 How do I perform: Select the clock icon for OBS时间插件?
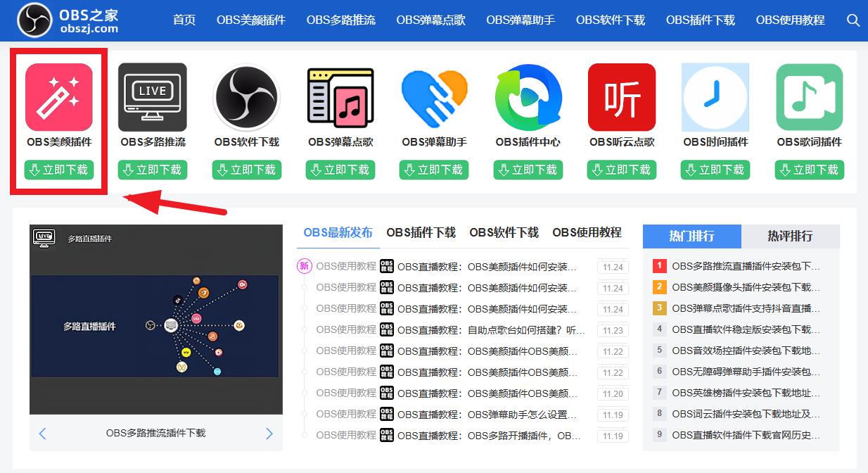point(715,97)
